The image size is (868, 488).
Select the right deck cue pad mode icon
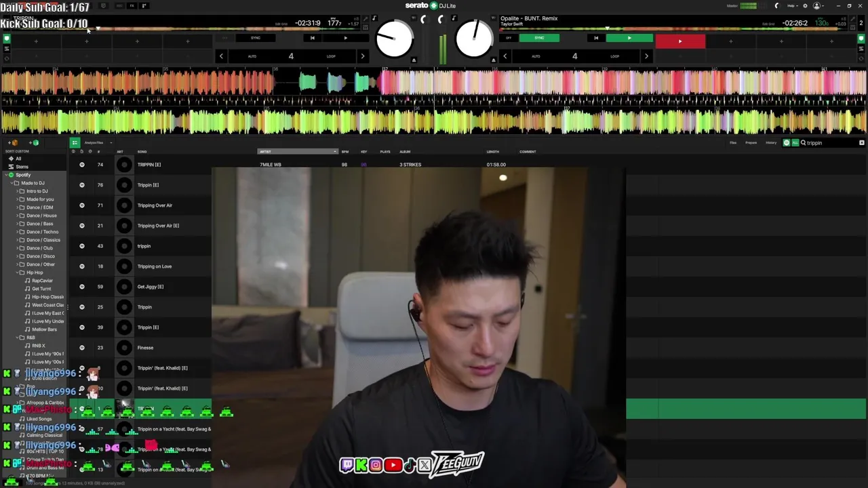click(861, 39)
